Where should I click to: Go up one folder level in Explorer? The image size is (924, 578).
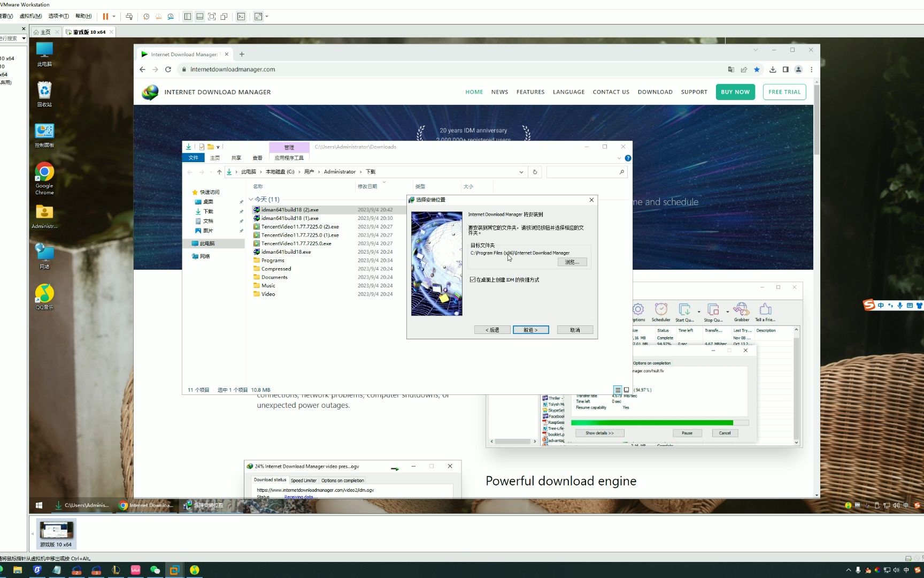pos(219,172)
